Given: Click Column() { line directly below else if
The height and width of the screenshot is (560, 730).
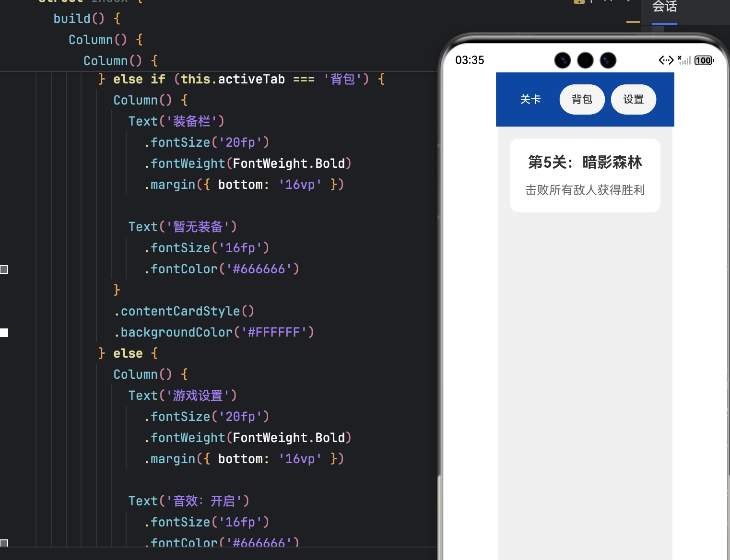Looking at the screenshot, I should [x=151, y=100].
